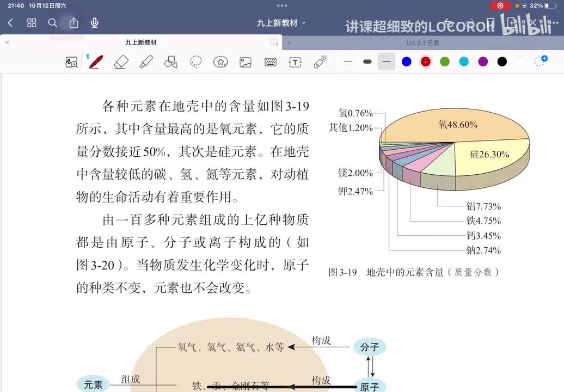Image resolution: width=564 pixels, height=392 pixels.
Task: Tap the 分子 bubble in diagram
Action: point(370,347)
